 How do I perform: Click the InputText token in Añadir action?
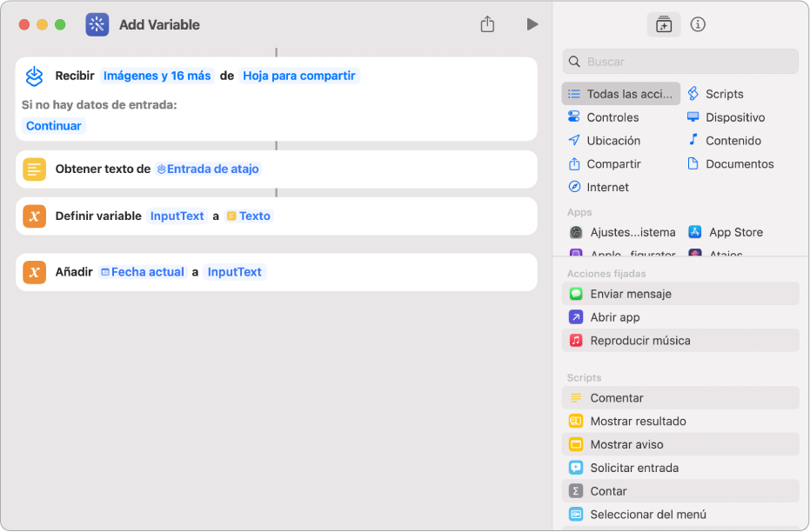[x=235, y=272]
